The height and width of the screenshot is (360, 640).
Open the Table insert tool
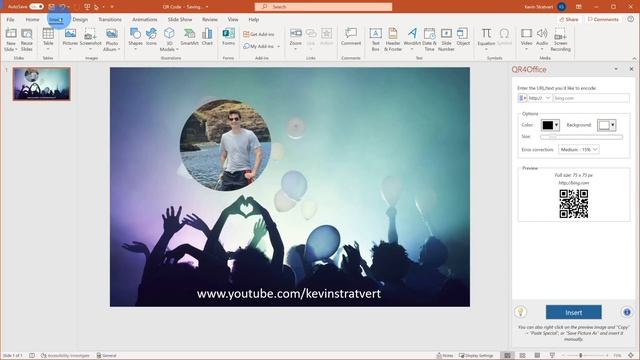48,39
